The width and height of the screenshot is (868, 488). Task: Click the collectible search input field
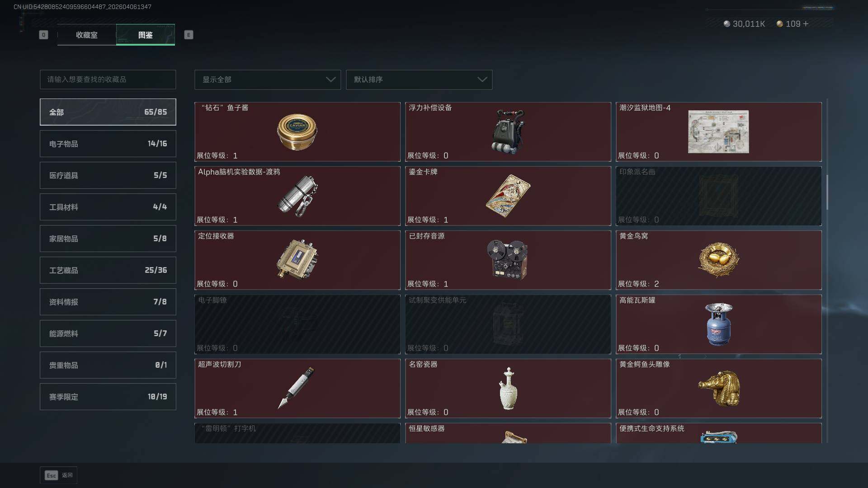point(108,80)
